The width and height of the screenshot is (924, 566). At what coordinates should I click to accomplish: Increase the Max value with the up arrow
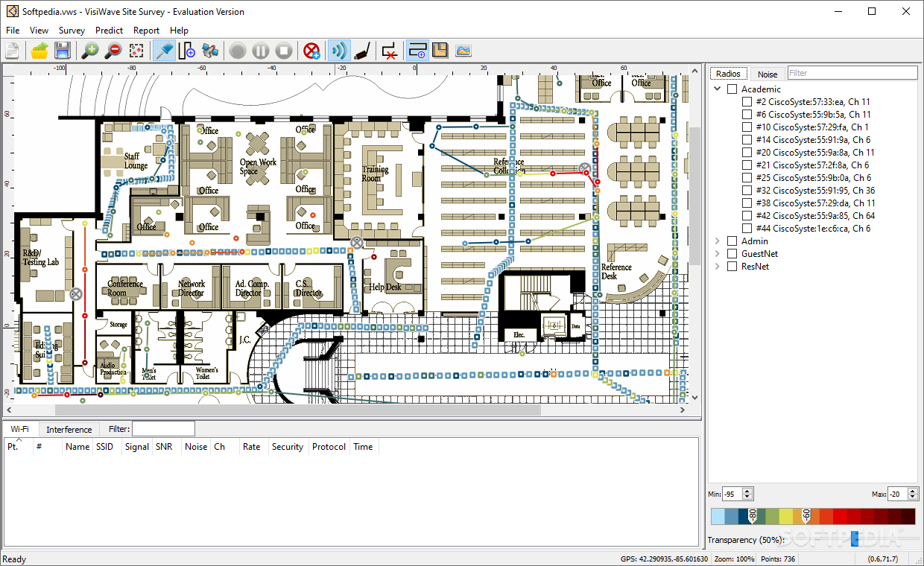tap(913, 491)
